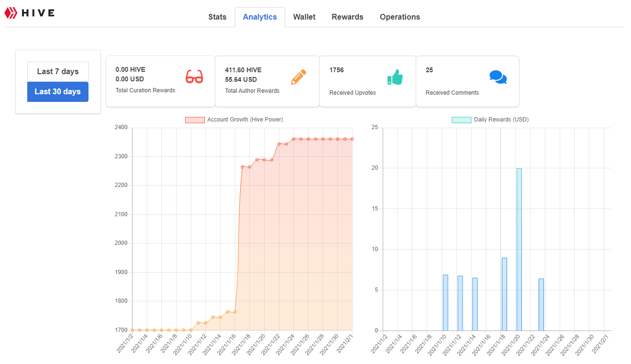Click the Received Upvotes label
This screenshot has width=631, height=364.
pos(353,93)
